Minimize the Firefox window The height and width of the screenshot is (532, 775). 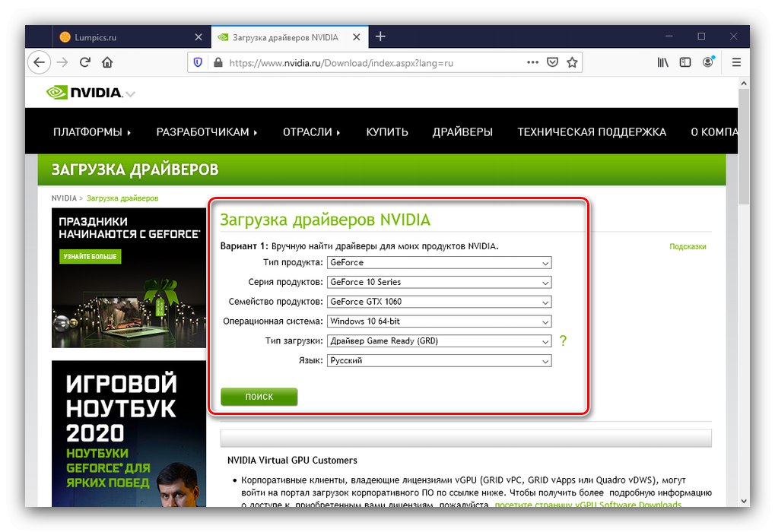click(669, 36)
